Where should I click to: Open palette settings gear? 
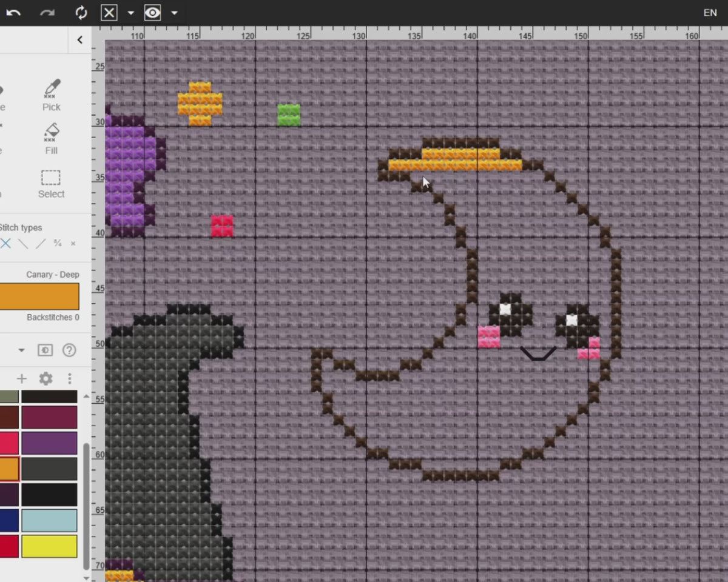tap(45, 379)
